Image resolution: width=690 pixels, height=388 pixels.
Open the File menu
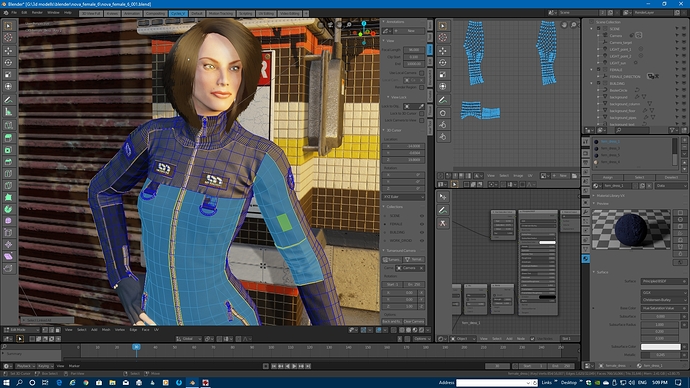point(14,13)
